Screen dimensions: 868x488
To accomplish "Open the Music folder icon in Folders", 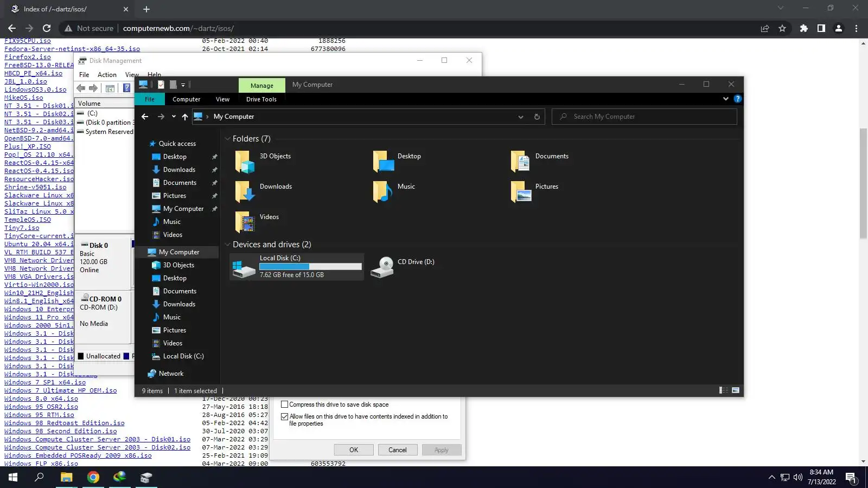I will [x=383, y=192].
